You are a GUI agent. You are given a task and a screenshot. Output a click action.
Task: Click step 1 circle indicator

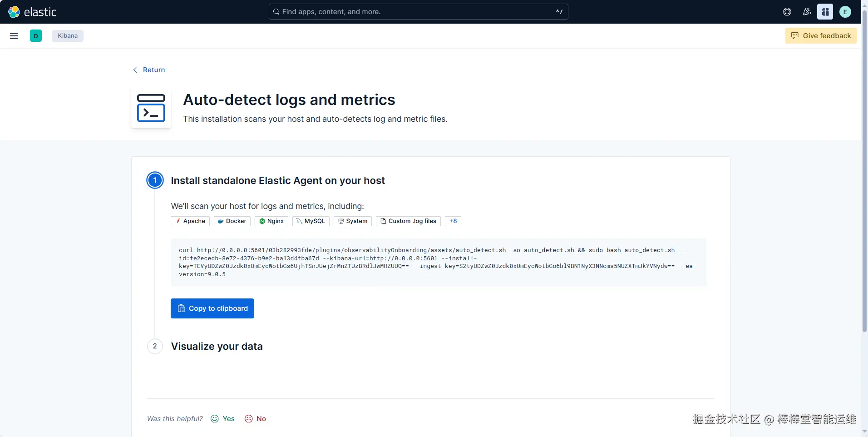tap(155, 180)
